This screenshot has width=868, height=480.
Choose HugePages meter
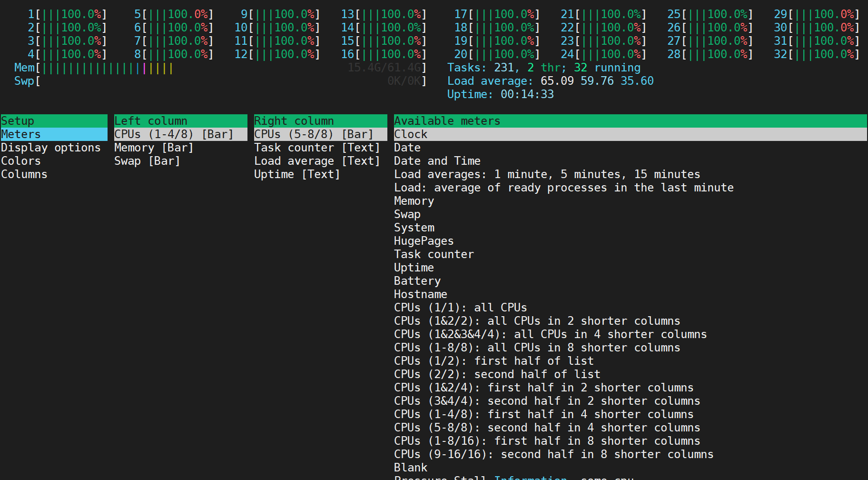(424, 241)
